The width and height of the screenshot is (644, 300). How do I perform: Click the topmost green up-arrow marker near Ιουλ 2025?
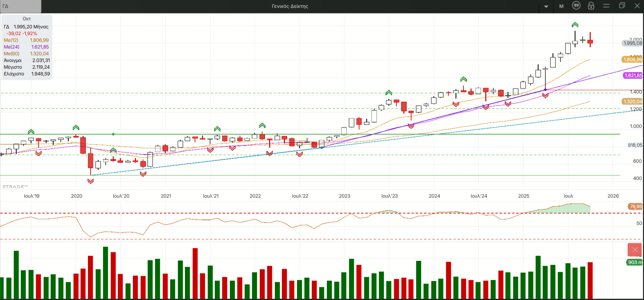[575, 25]
